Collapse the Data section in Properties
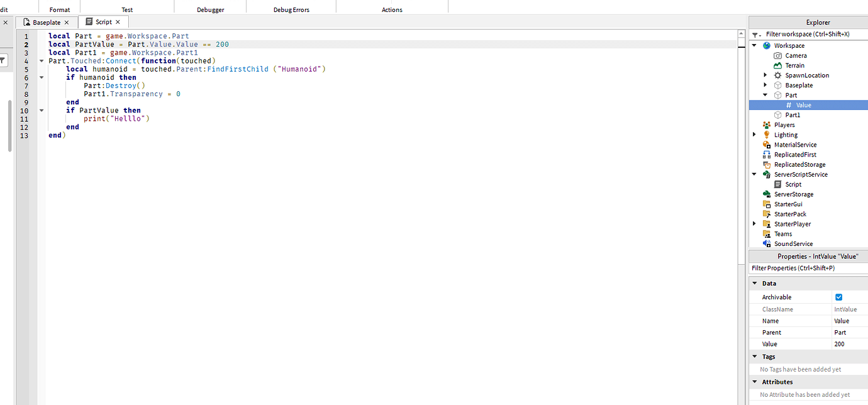Viewport: 868px width, 405px height. (754, 283)
